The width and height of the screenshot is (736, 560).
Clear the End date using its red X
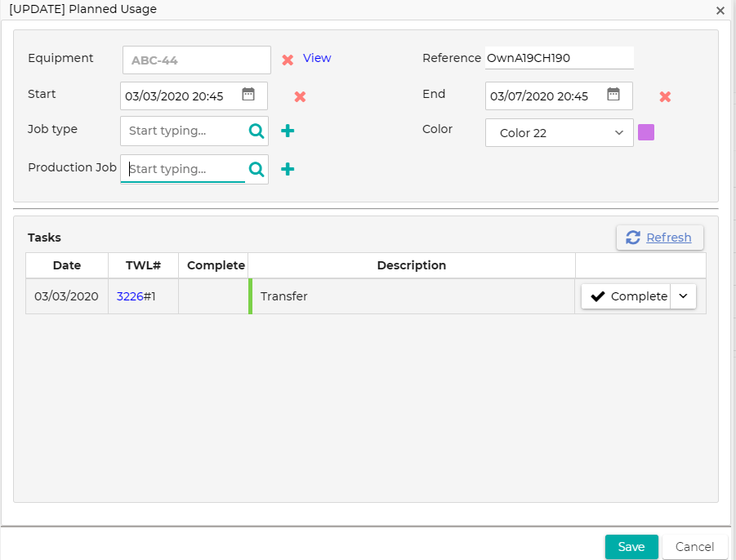tap(665, 96)
